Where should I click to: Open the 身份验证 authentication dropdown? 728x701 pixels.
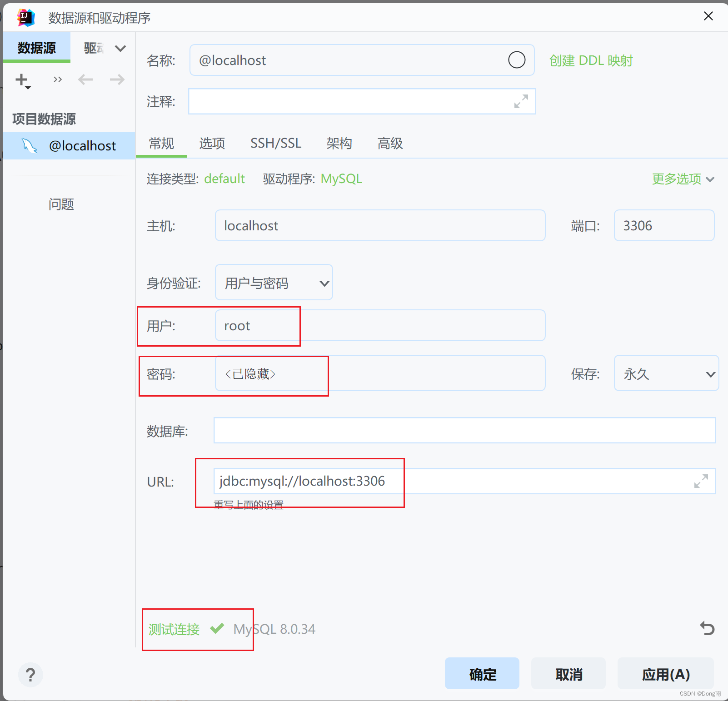click(x=274, y=282)
